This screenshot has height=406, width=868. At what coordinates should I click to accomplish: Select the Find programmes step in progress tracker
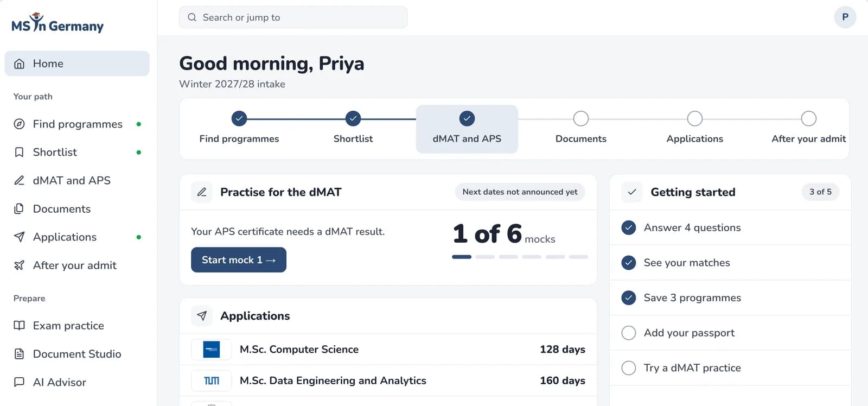tap(239, 129)
